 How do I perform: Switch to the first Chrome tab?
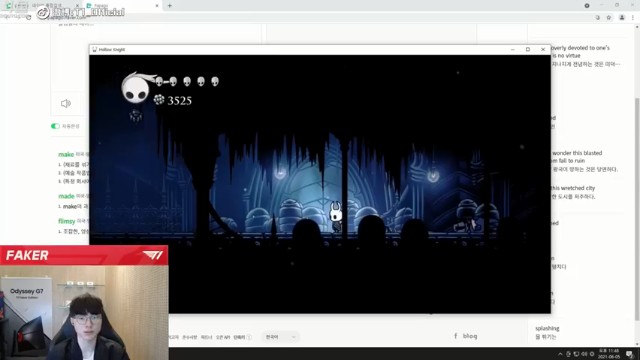[41, 6]
